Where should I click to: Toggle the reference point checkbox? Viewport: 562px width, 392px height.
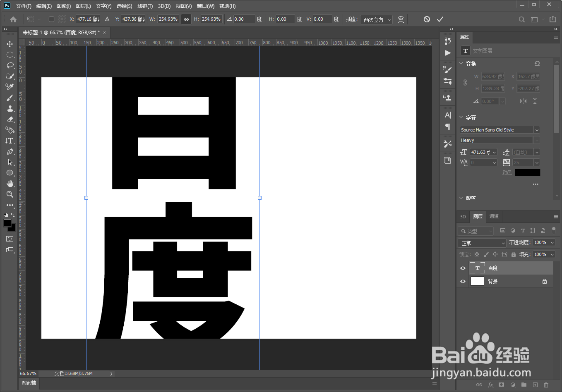coord(51,19)
